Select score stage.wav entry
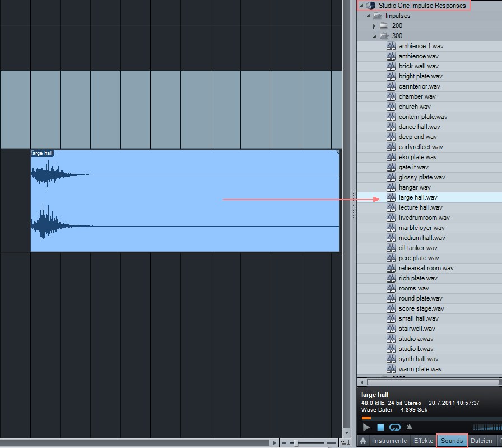502x448 pixels. click(x=429, y=308)
